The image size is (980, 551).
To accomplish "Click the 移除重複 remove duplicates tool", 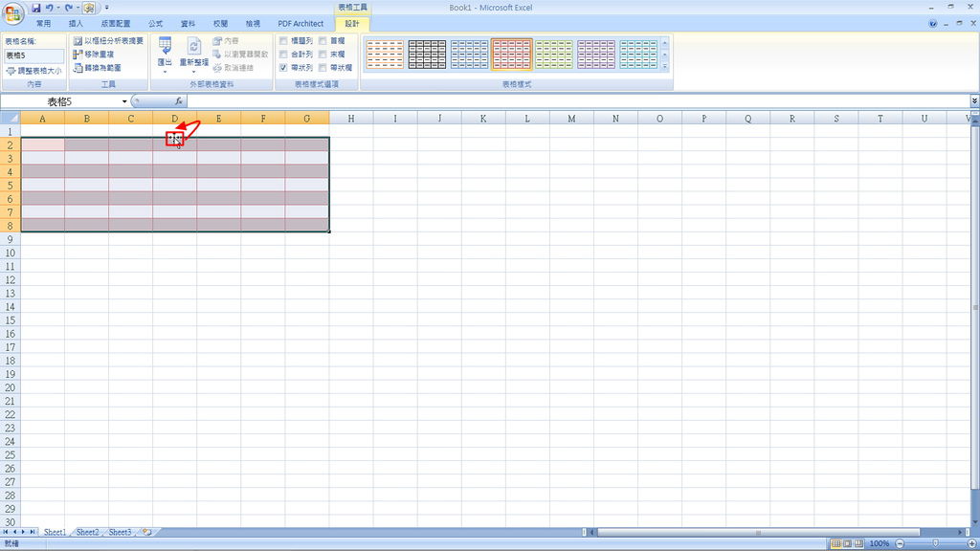I will pyautogui.click(x=94, y=55).
